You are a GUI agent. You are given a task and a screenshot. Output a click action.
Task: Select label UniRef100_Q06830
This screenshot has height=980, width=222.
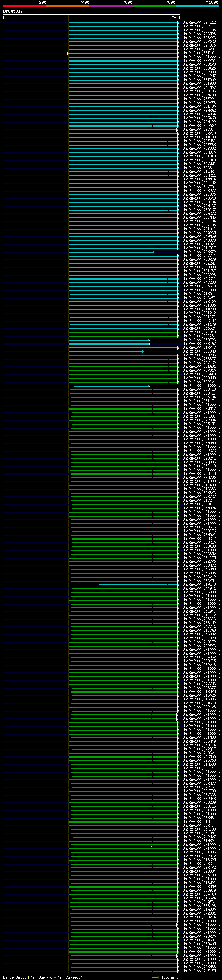coord(199,592)
